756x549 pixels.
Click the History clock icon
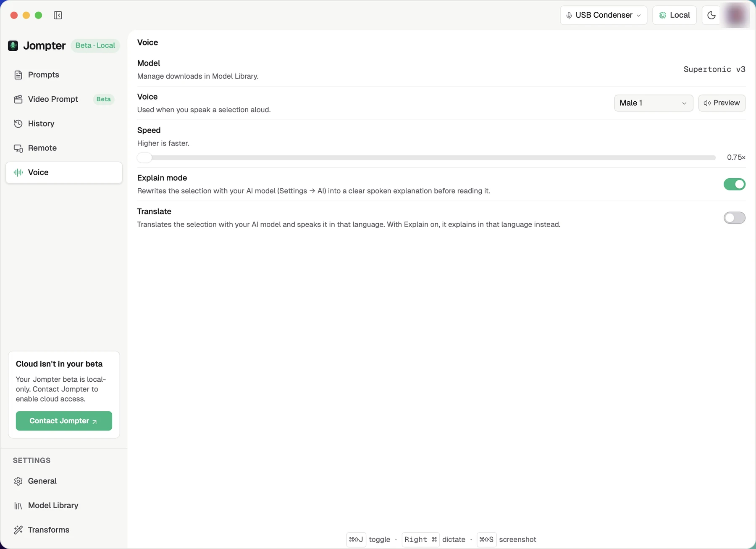[18, 124]
